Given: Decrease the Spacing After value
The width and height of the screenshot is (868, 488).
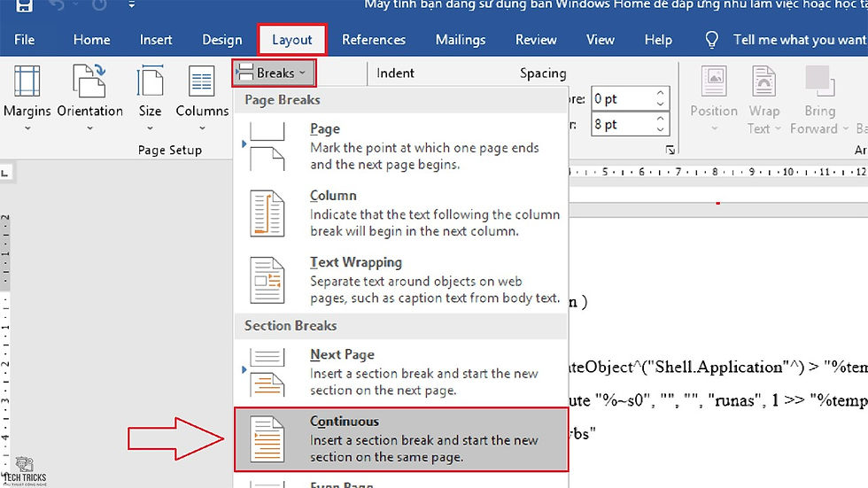Looking at the screenshot, I should coord(660,129).
